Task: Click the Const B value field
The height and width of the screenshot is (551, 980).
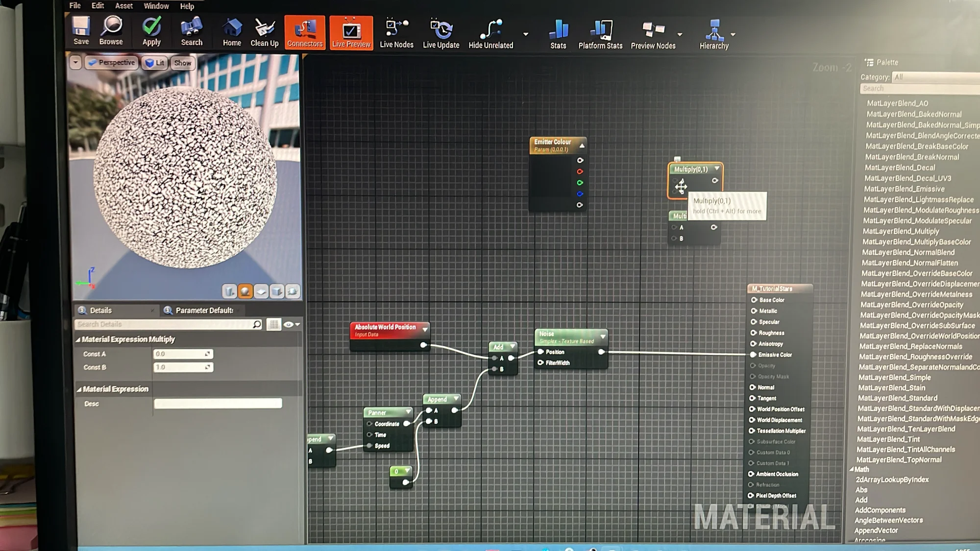Action: click(183, 367)
